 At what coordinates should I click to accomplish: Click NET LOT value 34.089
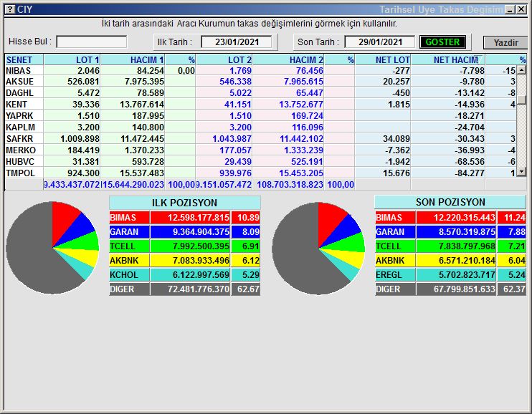point(396,139)
